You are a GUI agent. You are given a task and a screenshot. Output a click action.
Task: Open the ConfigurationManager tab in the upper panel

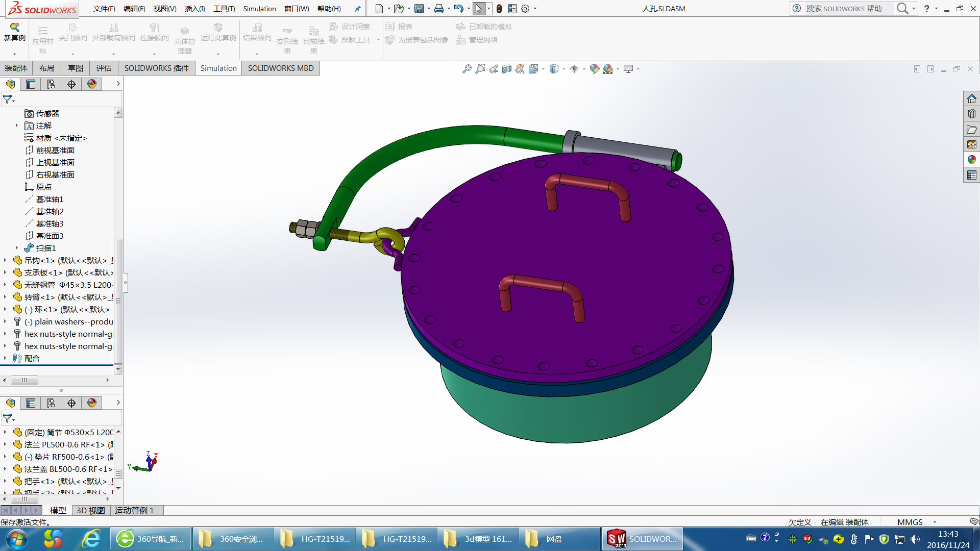tap(51, 84)
